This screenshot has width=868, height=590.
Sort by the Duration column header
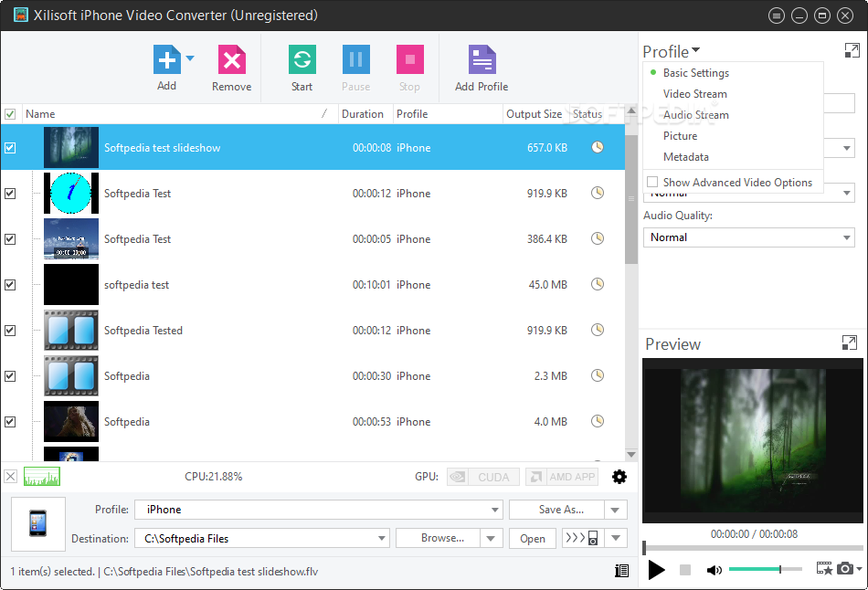click(365, 114)
